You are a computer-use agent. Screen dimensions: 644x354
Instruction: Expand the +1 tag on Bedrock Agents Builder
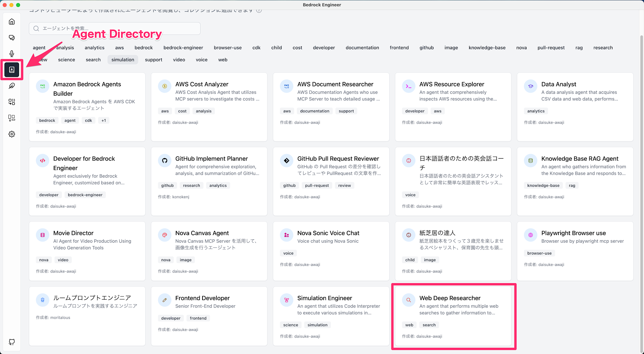tap(104, 120)
